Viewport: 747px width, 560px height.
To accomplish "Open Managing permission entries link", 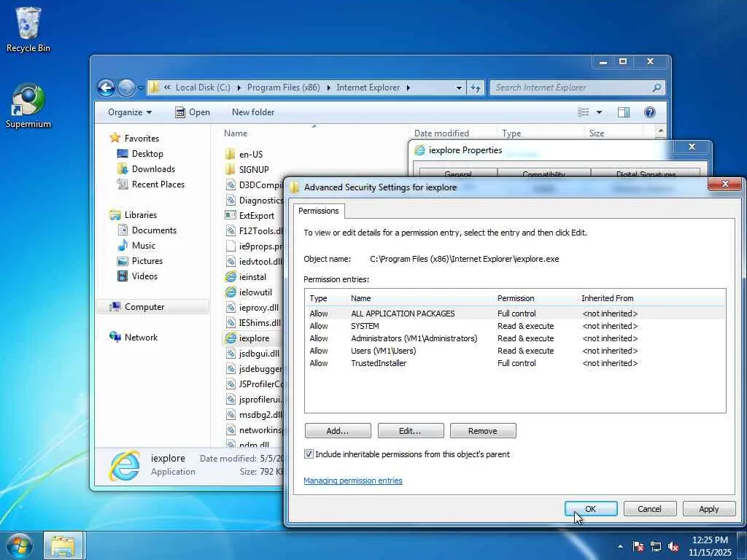I will (x=353, y=481).
